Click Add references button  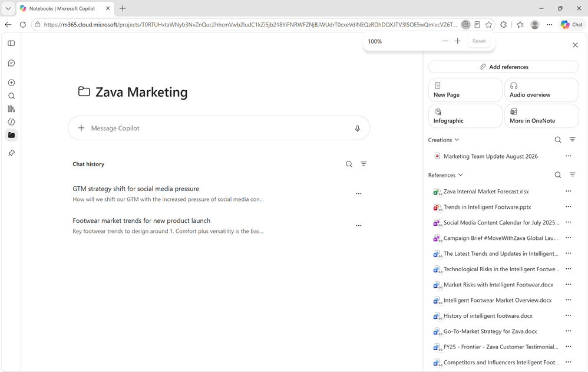[x=504, y=67]
